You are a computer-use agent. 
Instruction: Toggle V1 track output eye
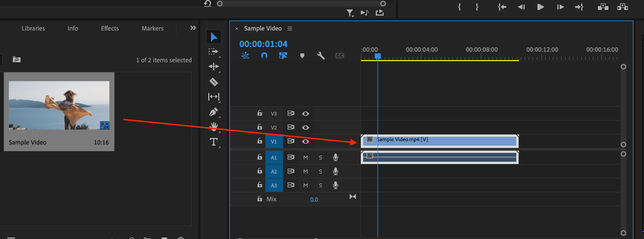pos(305,141)
